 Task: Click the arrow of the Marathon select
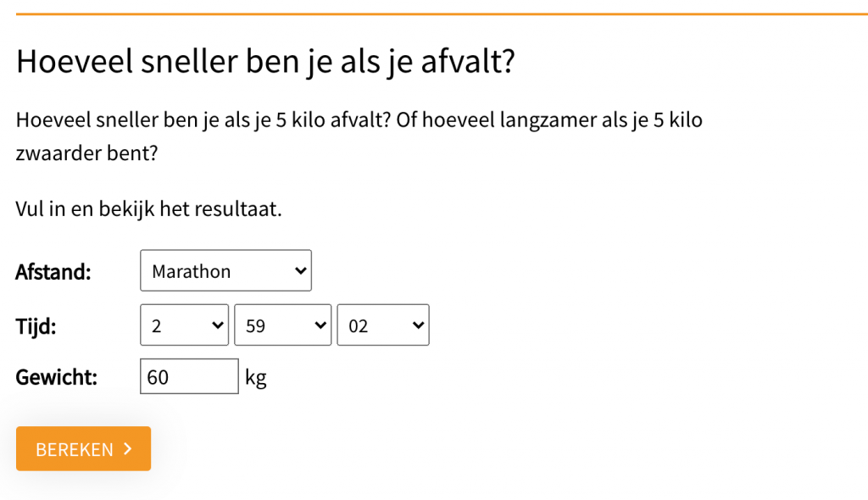(x=298, y=271)
